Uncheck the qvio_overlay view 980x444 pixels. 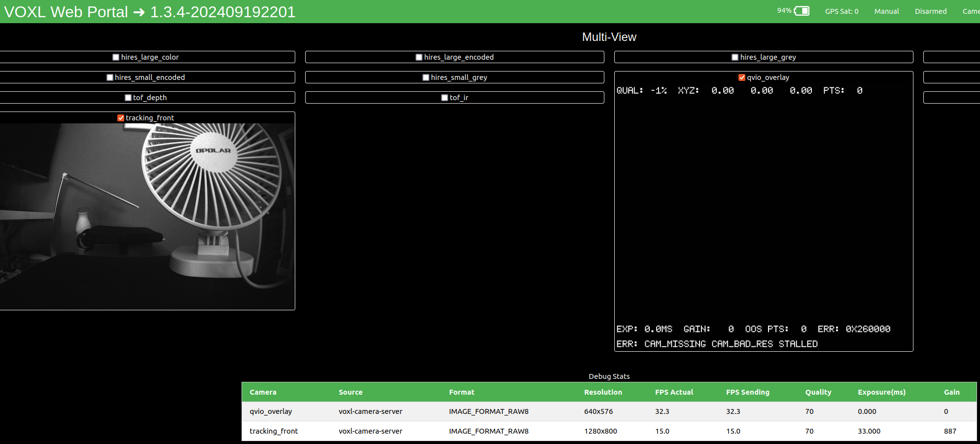tap(742, 77)
